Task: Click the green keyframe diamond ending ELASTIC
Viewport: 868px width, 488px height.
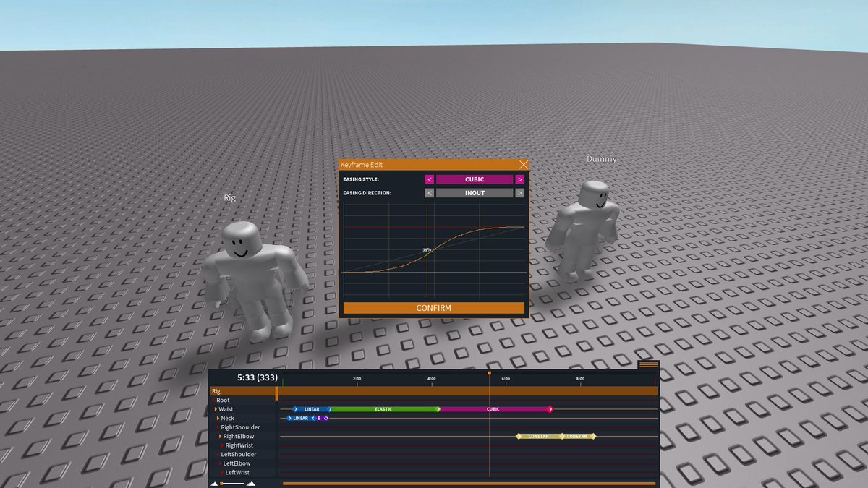Action: (x=438, y=409)
